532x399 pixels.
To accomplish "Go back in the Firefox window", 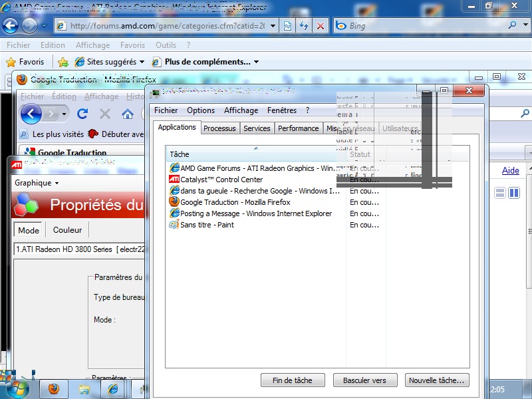I will coord(31,114).
